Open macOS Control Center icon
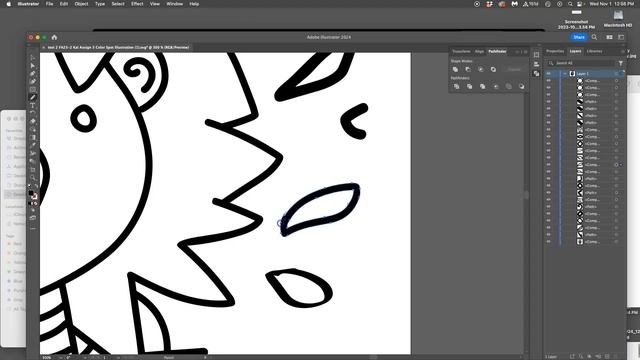The width and height of the screenshot is (640, 360). (580, 4)
